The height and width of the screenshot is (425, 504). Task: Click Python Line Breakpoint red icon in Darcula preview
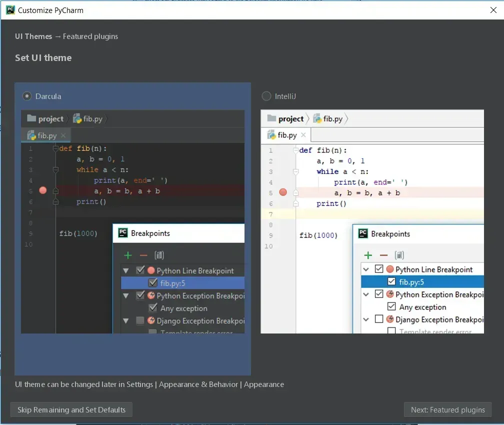point(151,270)
